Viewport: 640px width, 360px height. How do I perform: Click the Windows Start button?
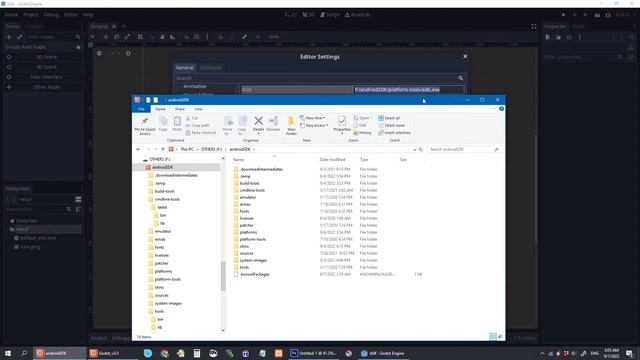(8, 353)
